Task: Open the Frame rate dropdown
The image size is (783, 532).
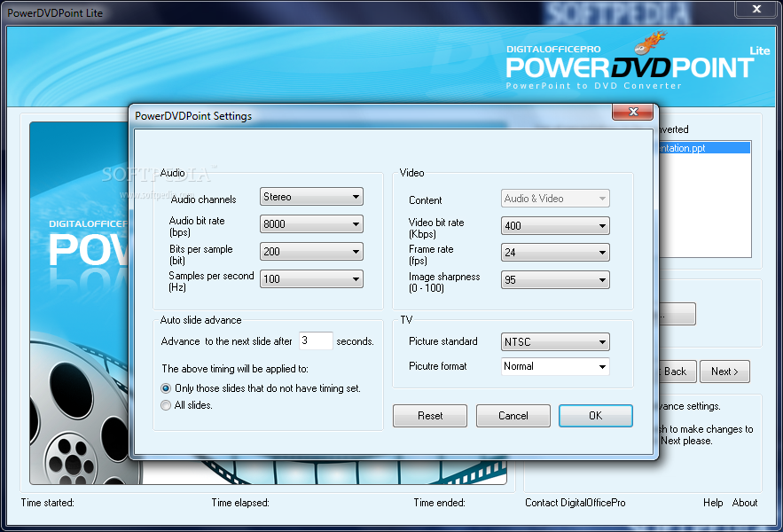Action: [555, 253]
